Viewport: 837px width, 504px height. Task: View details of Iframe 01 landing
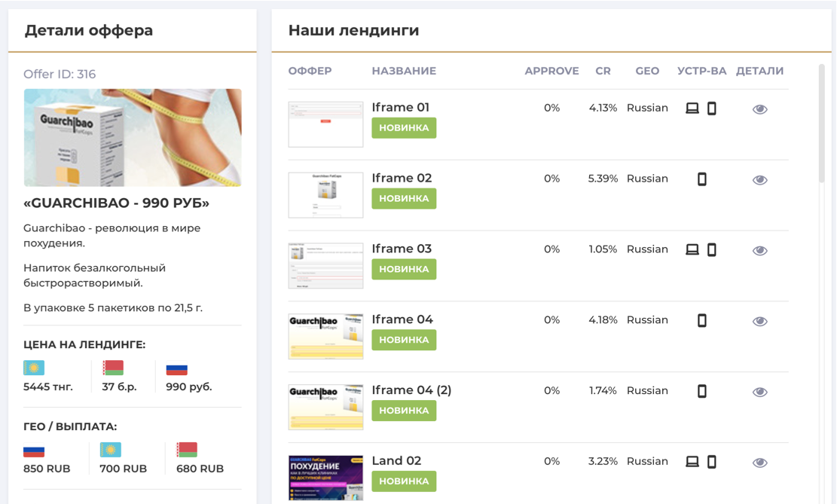759,109
